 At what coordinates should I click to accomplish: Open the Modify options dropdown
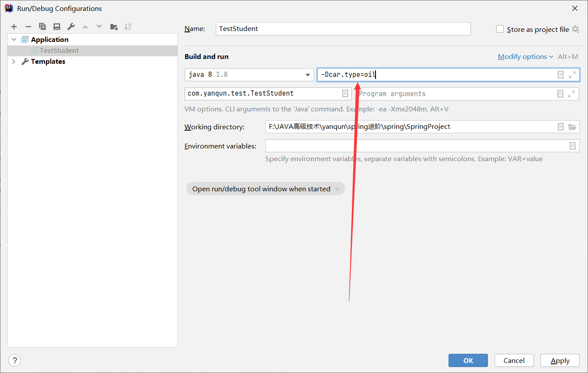tap(525, 57)
